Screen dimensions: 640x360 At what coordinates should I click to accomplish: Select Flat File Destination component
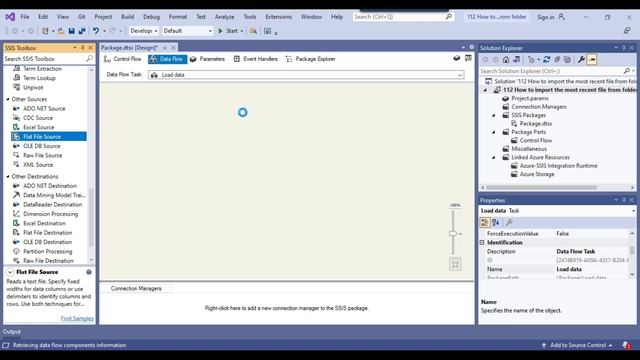point(47,233)
